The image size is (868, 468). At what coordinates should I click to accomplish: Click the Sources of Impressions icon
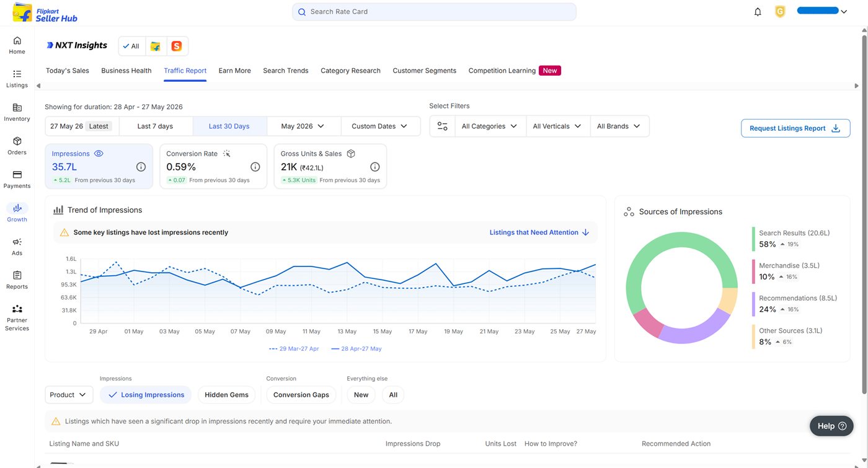[x=629, y=211]
